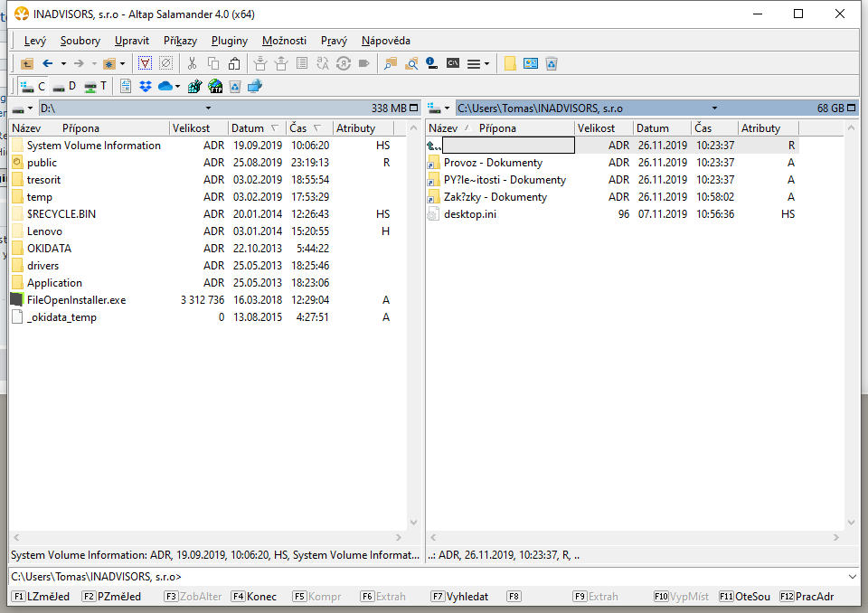This screenshot has width=868, height=613.
Task: Click the Copy to clipboard icon
Action: coord(213,63)
